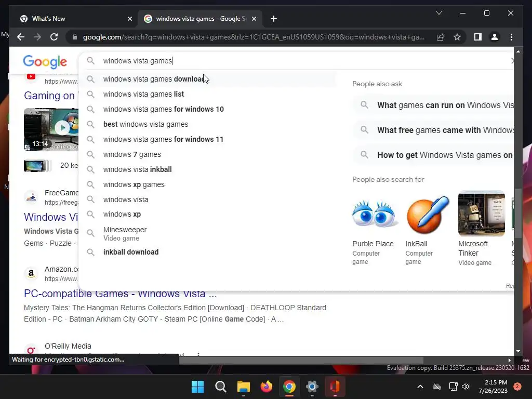Open the InkBall game thumbnail

(x=428, y=214)
